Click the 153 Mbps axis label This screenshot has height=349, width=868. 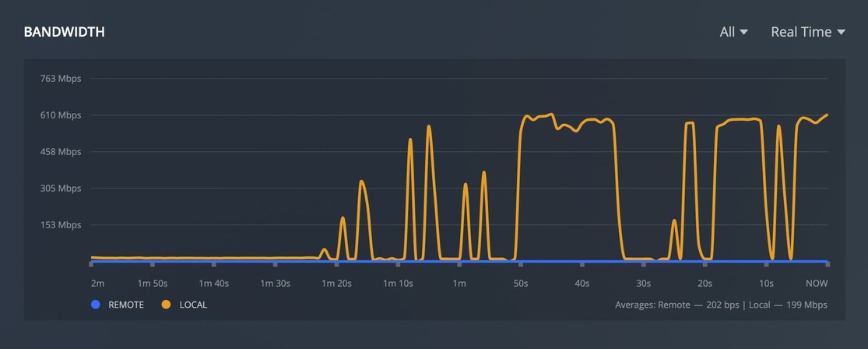pos(61,225)
